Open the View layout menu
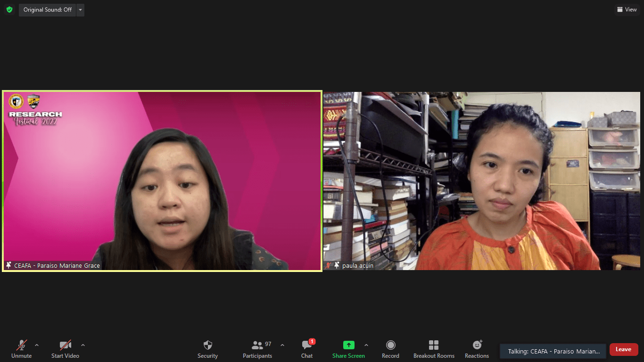The width and height of the screenshot is (644, 362). point(627,9)
